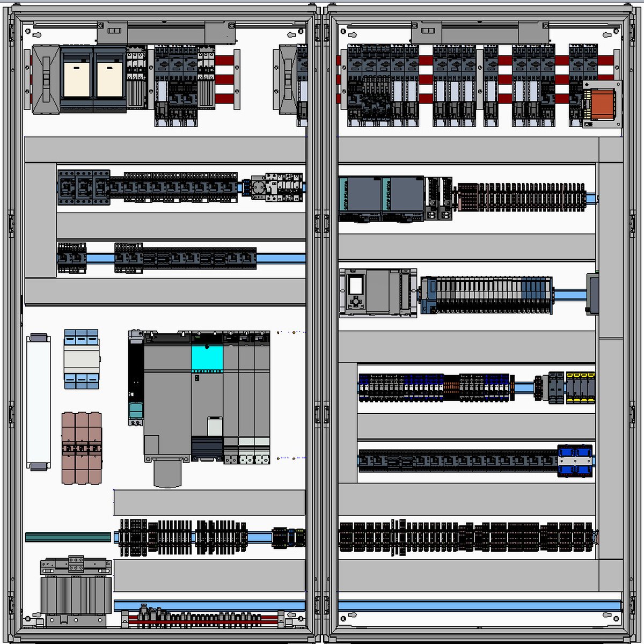The width and height of the screenshot is (644, 644).
Task: Select the slim black module left of the drive
Action: click(135, 378)
